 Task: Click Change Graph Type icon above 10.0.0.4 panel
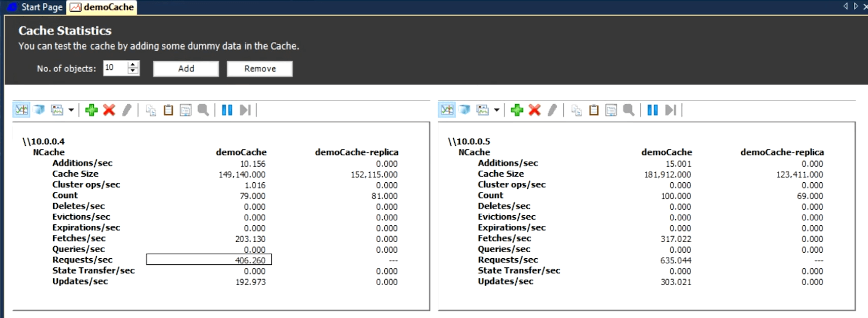point(57,110)
